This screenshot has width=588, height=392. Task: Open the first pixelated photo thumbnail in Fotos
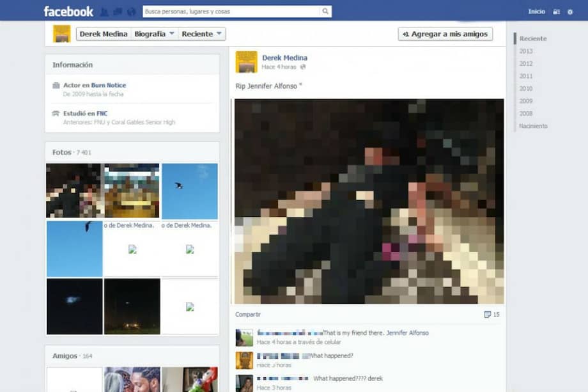75,191
